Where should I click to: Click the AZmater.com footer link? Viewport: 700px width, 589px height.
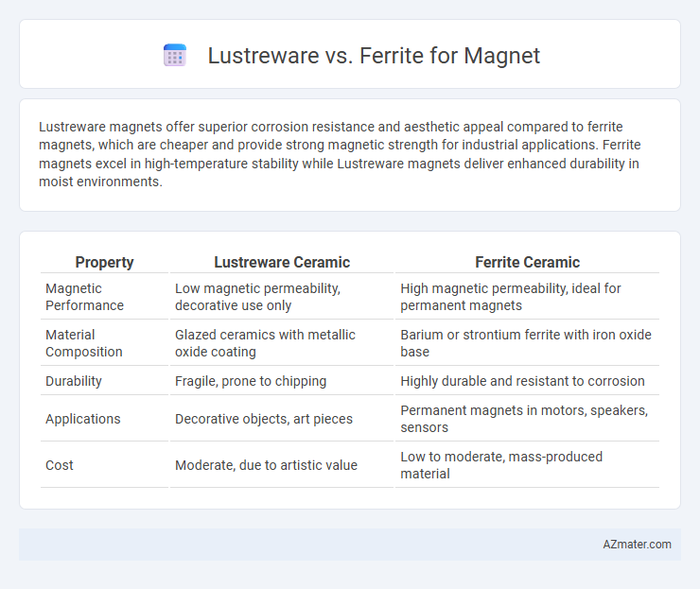point(637,545)
